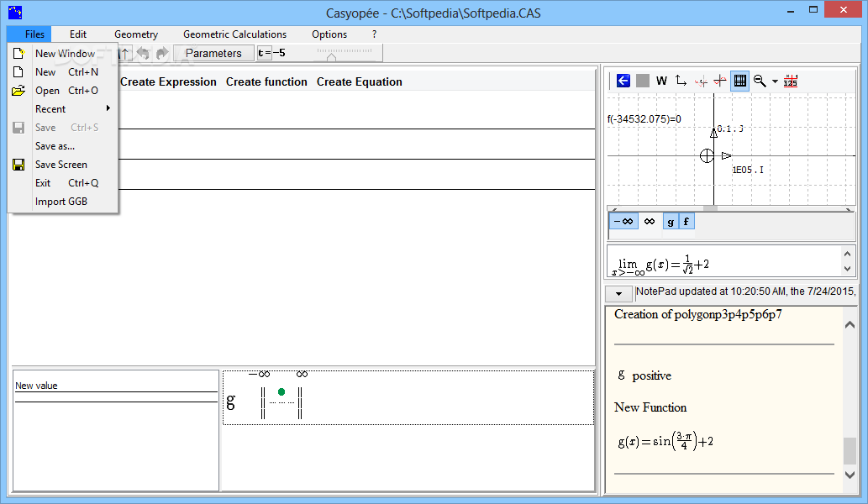This screenshot has height=504, width=868.
Task: Open the Geometric Calculations menu
Action: pyautogui.click(x=234, y=34)
